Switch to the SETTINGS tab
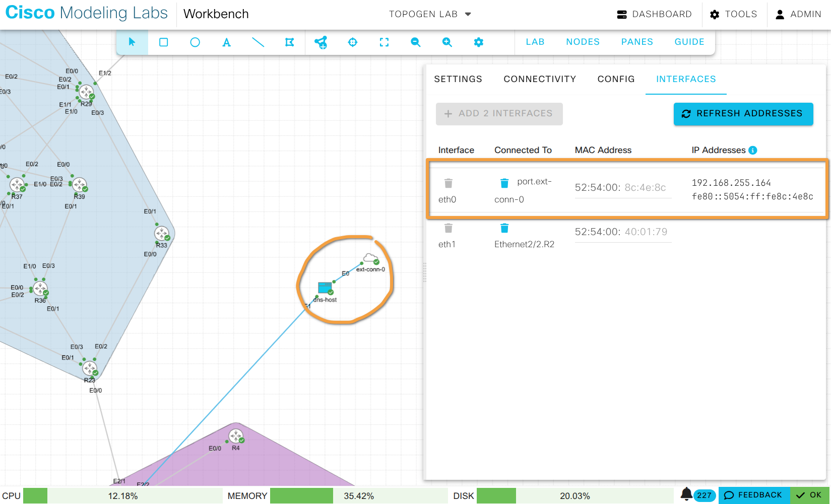Image resolution: width=831 pixels, height=504 pixels. (x=458, y=79)
